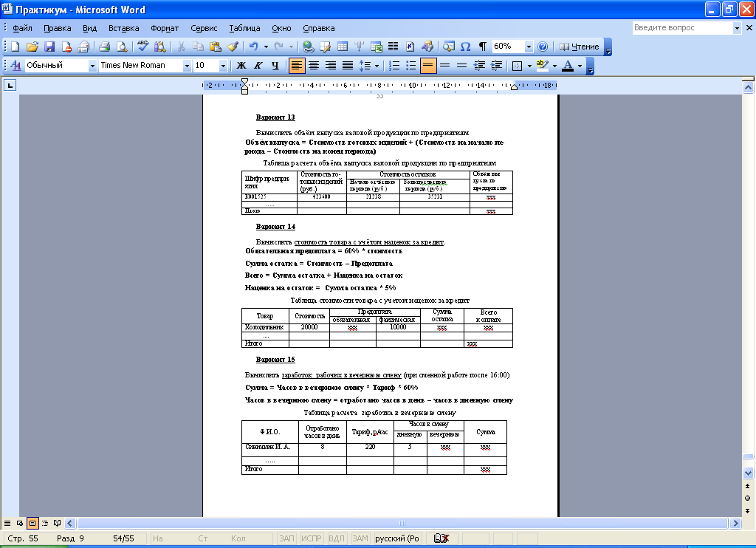This screenshot has height=548, width=756.
Task: Expand the help question box dropdown
Action: pos(737,28)
